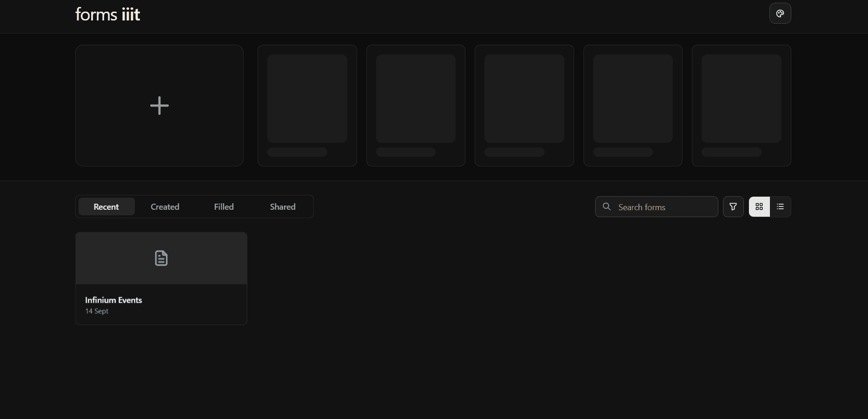868x419 pixels.
Task: Create a new form with plus icon
Action: coord(159,106)
